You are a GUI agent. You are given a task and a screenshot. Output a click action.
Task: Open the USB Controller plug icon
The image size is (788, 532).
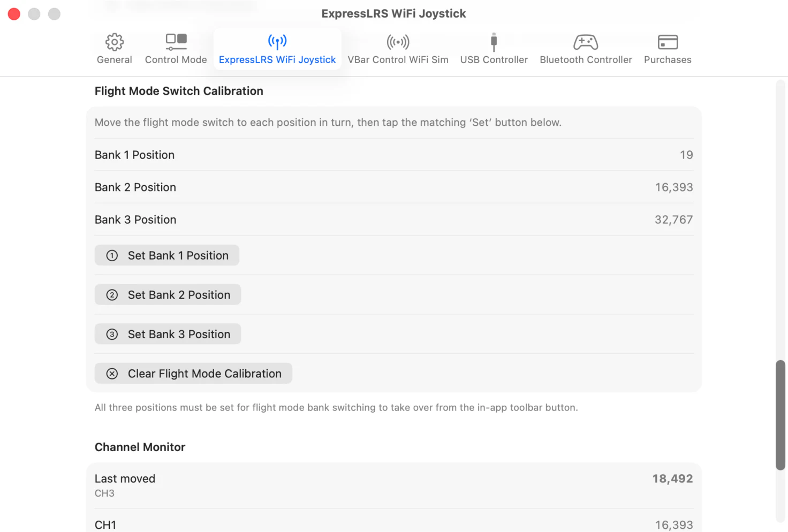pos(494,42)
